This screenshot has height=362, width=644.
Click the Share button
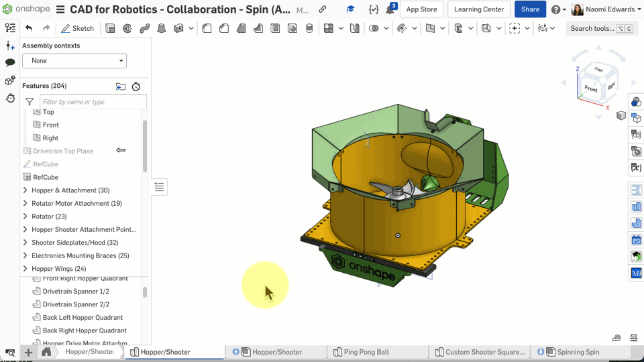click(530, 9)
